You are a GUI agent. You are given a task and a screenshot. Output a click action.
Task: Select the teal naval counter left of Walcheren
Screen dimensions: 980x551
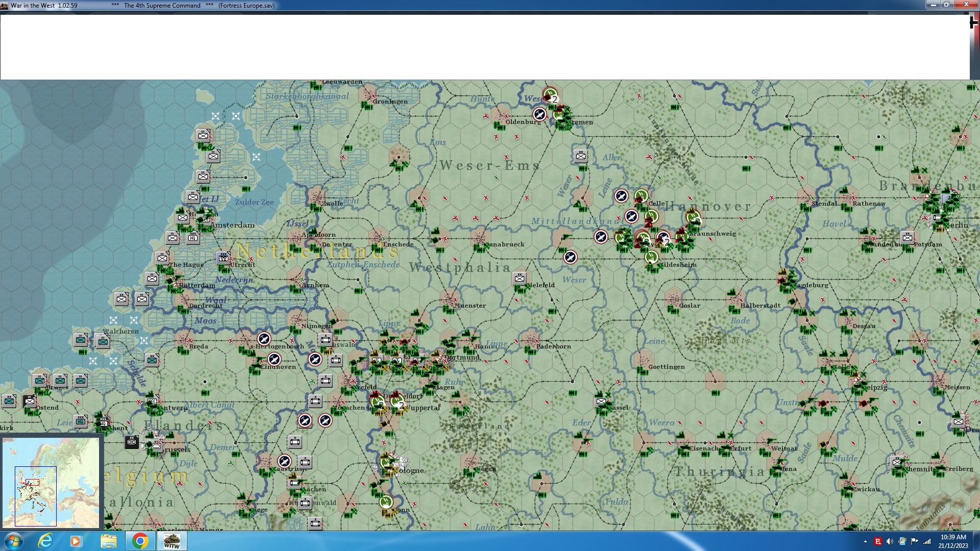[81, 339]
